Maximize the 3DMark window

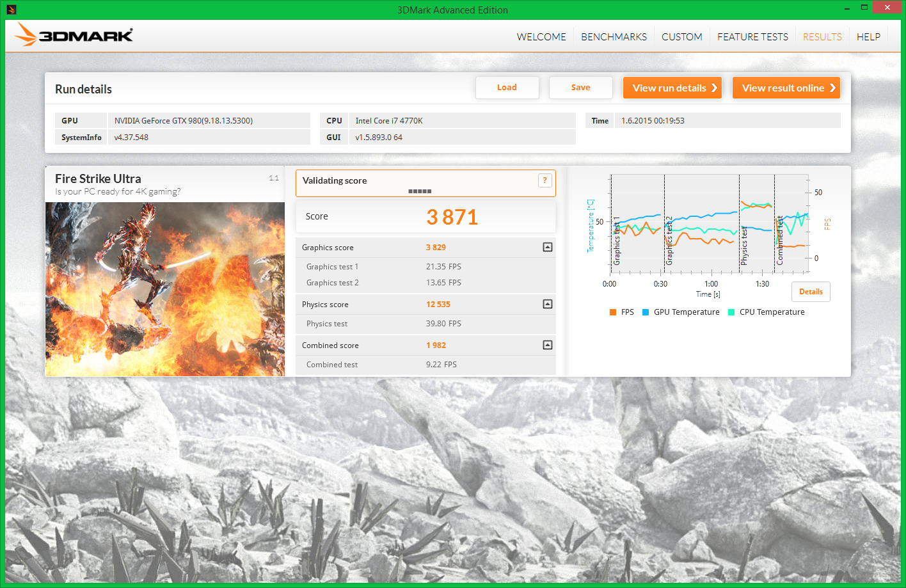[864, 8]
